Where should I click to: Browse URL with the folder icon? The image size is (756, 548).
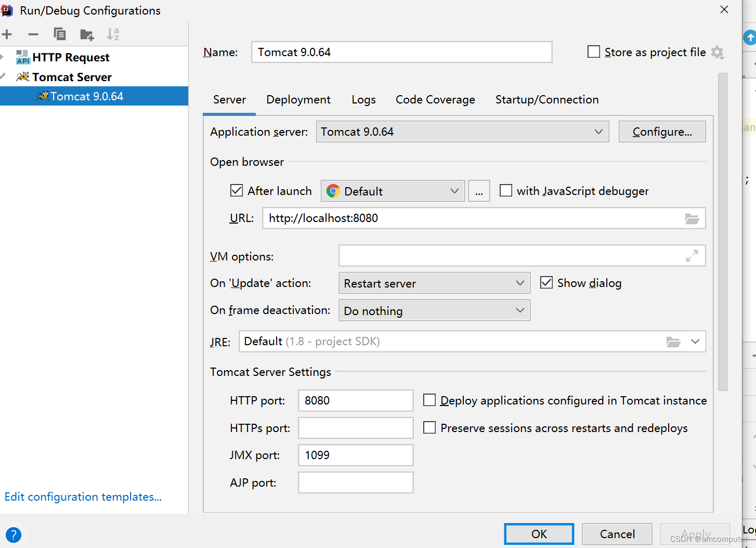692,219
